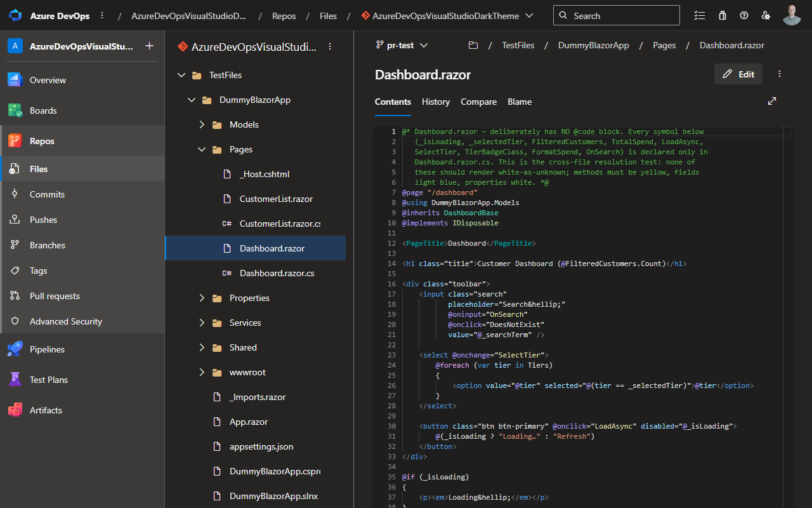812x508 pixels.
Task: Expand the Shared folder
Action: point(202,347)
